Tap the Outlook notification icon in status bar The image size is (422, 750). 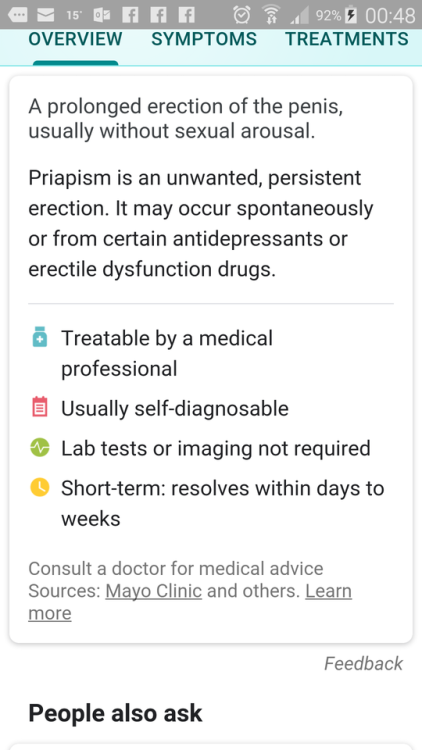tap(102, 15)
